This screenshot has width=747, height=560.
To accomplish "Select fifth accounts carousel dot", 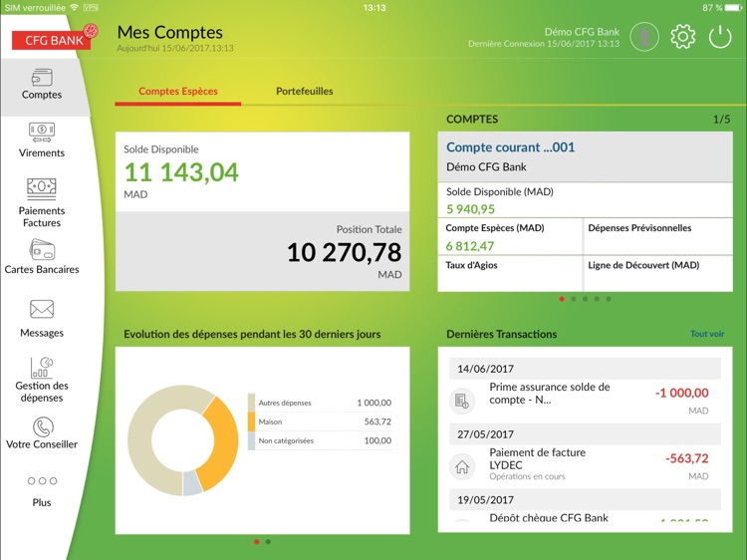I will coord(609,299).
